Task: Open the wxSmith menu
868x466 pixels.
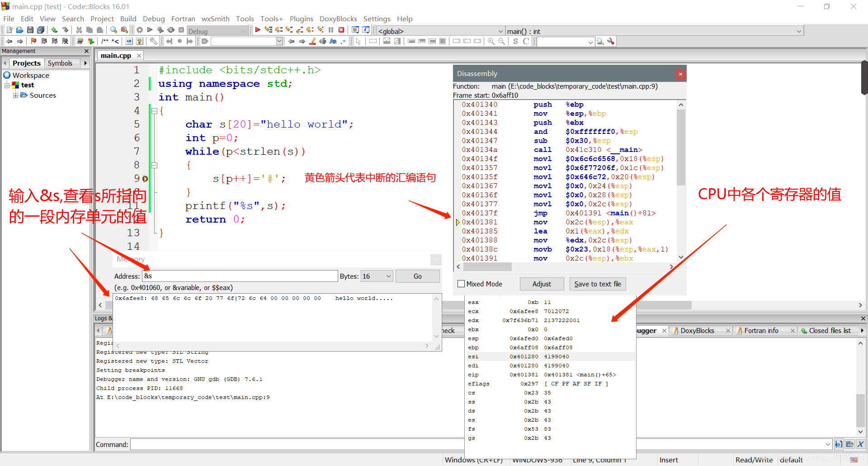Action: click(x=215, y=19)
